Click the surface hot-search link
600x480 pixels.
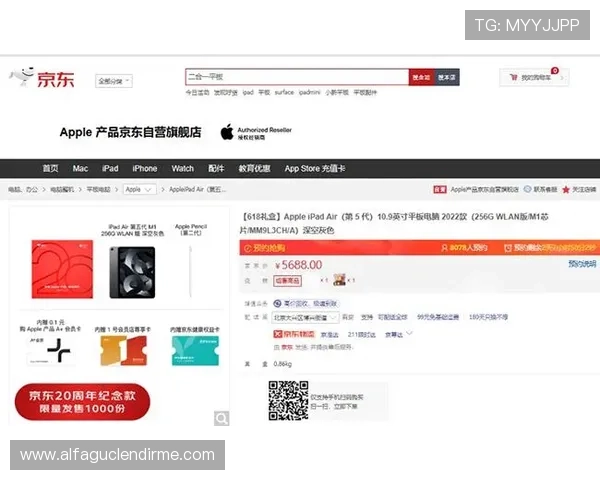[x=284, y=92]
